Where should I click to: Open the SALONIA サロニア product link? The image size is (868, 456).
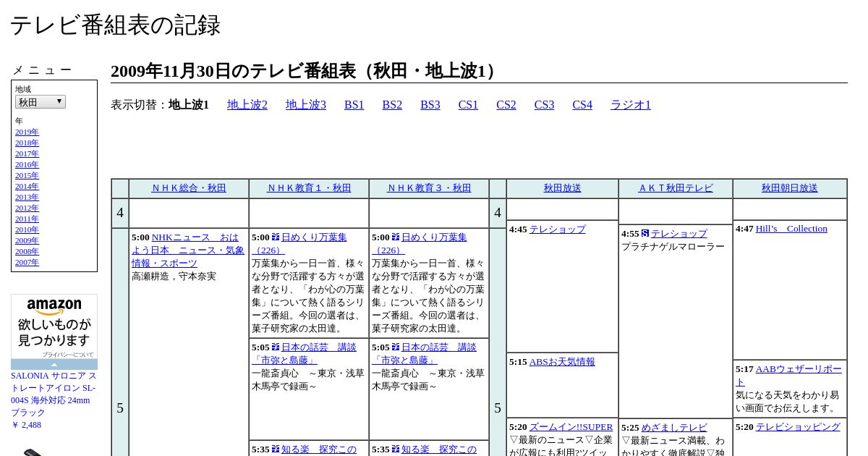(54, 394)
